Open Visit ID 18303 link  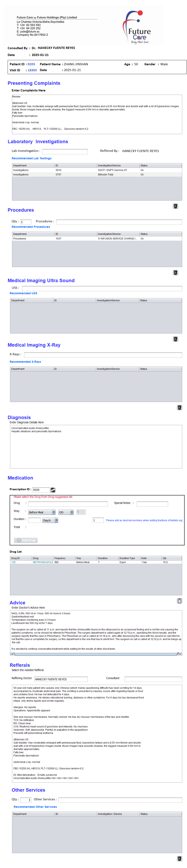tap(32, 70)
